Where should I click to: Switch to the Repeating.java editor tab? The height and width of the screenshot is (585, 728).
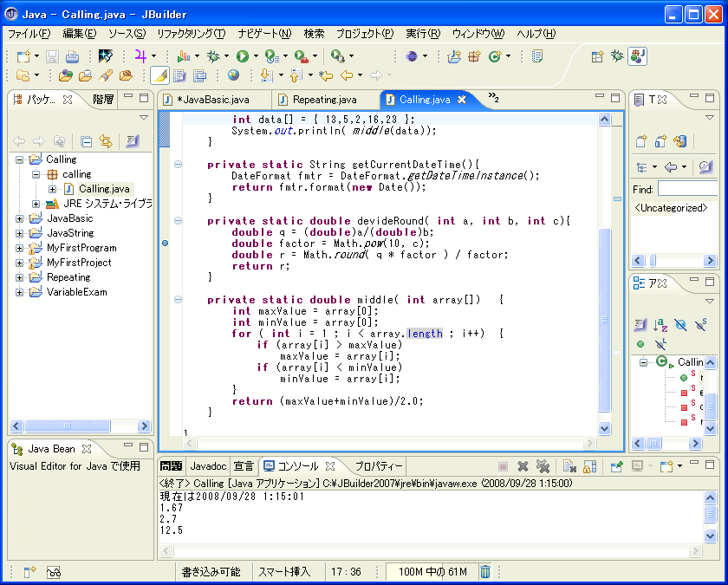coord(324,100)
